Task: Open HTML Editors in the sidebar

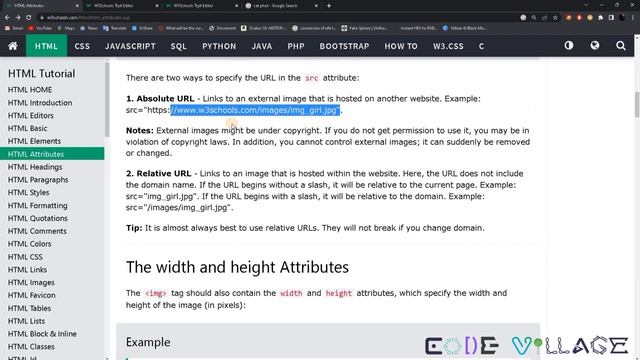Action: (x=52, y=116)
